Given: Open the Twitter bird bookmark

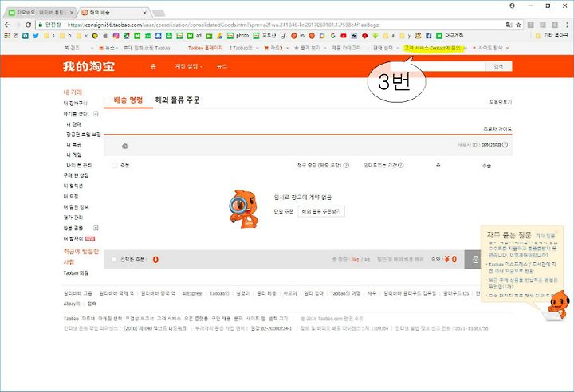Looking at the screenshot, I should 36,36.
